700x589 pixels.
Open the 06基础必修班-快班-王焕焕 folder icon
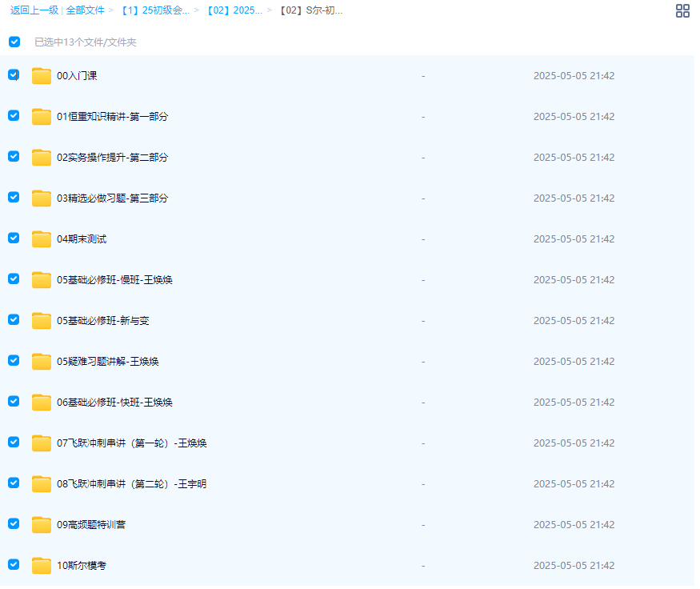click(x=41, y=403)
